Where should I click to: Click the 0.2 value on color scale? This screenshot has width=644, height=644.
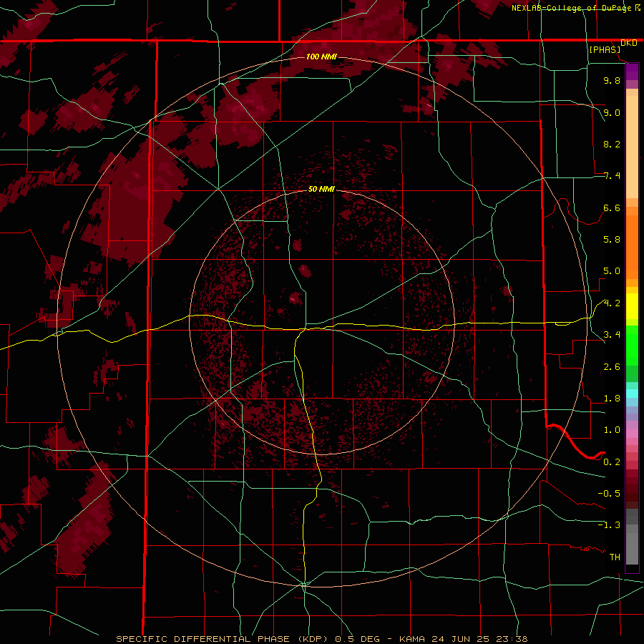click(x=612, y=462)
